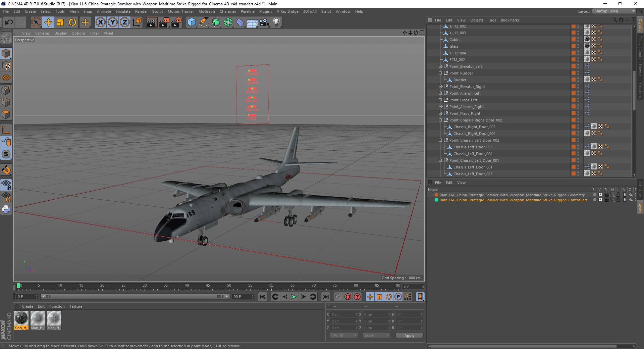Viewport: 644px width, 349px height.
Task: Search objects magnifier icon in Object Manager
Action: pos(615,20)
